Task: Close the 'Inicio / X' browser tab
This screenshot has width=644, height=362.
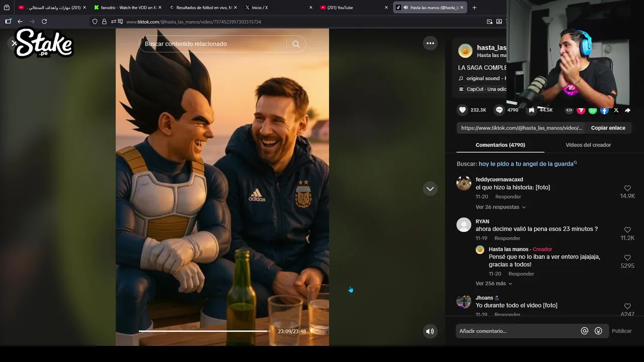Action: [310, 8]
